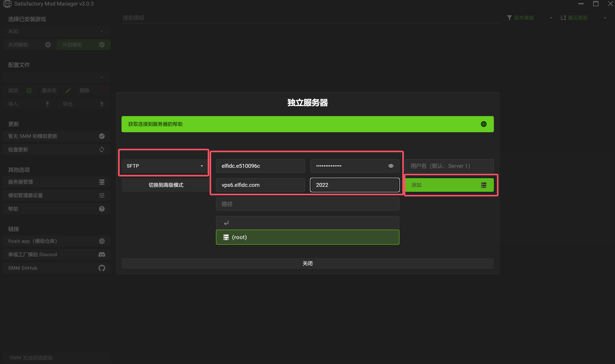Click the filter funnel icon
The height and width of the screenshot is (364, 615).
click(x=509, y=18)
